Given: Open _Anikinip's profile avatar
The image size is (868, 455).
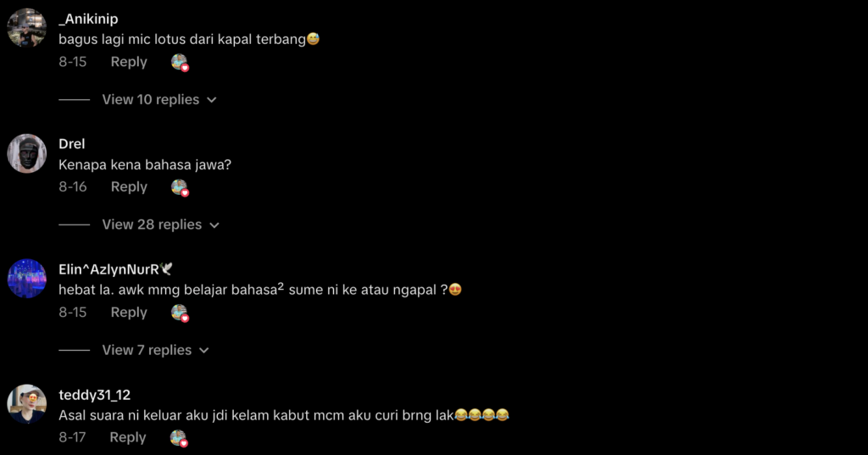Looking at the screenshot, I should [26, 28].
